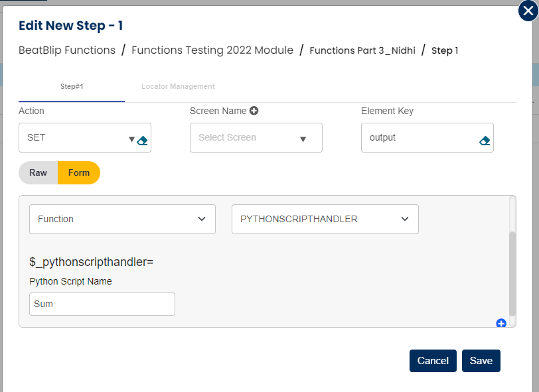
Task: Expand the Select Screen dropdown
Action: coord(256,138)
